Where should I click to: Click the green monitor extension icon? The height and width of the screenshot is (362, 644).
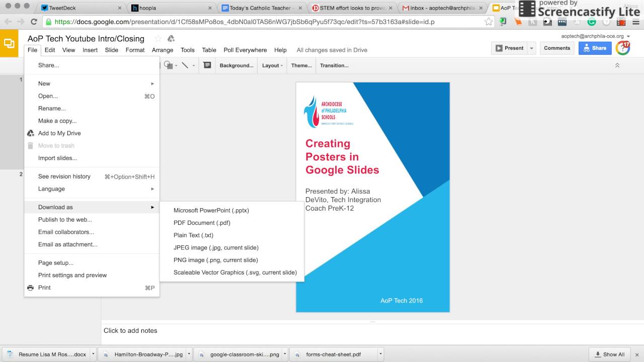503,22
